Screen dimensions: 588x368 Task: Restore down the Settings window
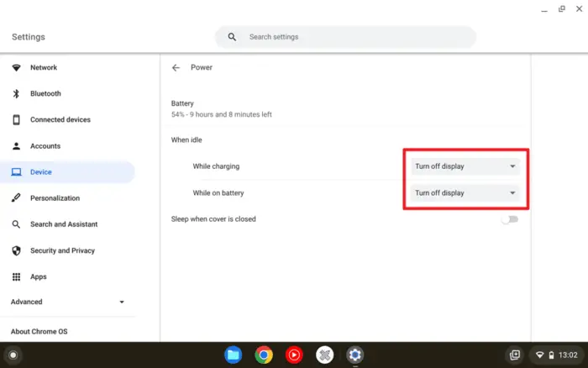click(562, 9)
